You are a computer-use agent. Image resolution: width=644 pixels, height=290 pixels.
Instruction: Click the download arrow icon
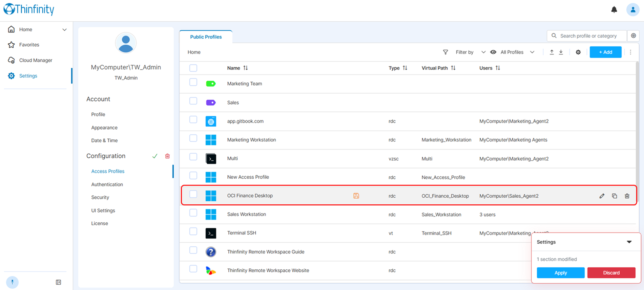(x=561, y=52)
